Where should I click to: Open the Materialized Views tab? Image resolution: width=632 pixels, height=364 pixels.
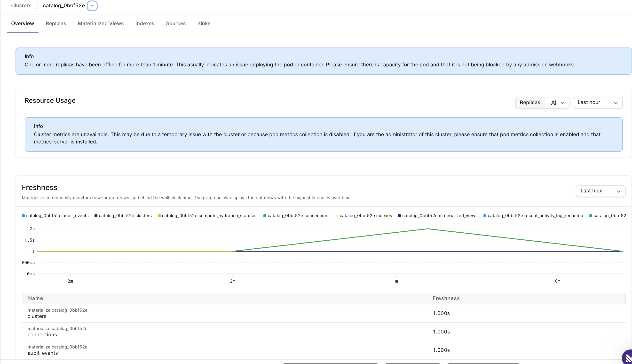(x=101, y=24)
